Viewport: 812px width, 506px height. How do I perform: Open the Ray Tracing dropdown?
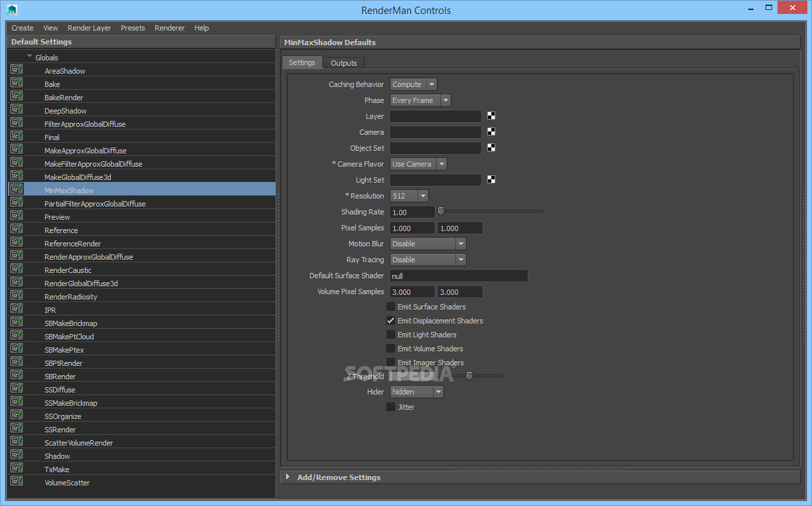[428, 260]
